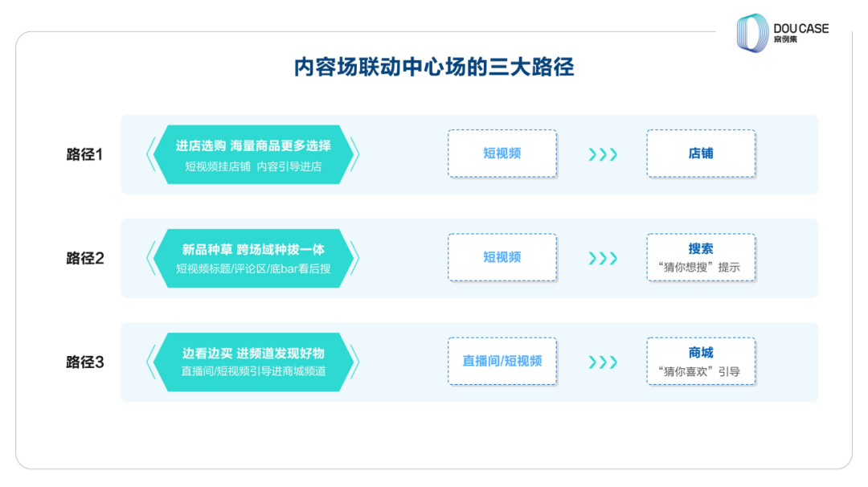Click the 直播间/短视频 box
This screenshot has height=487, width=868.
pyautogui.click(x=502, y=361)
